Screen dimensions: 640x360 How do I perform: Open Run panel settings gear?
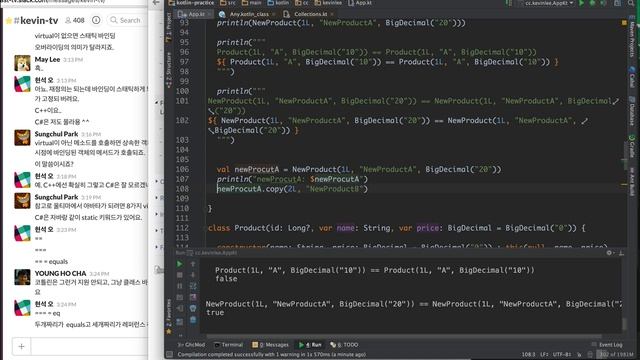coord(609,253)
